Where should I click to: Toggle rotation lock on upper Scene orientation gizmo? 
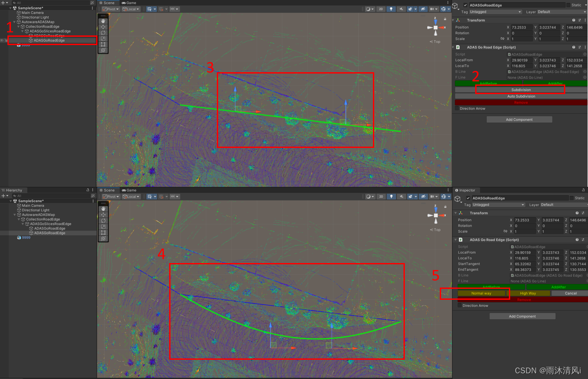[x=445, y=19]
